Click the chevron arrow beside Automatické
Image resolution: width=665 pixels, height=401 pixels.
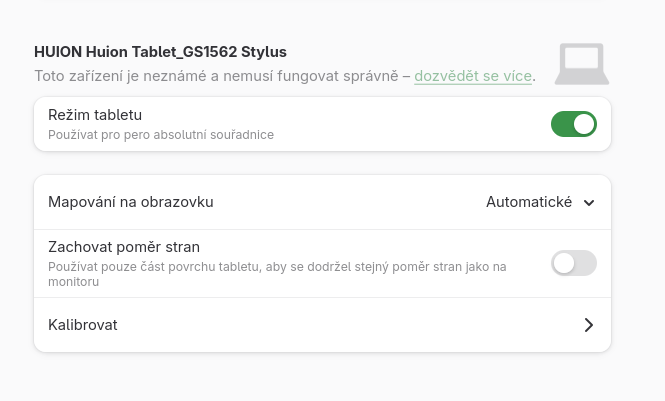point(589,203)
